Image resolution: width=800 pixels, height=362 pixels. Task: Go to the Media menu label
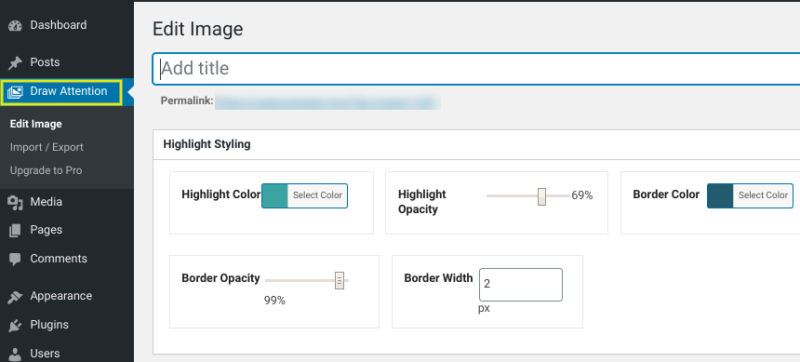click(46, 202)
